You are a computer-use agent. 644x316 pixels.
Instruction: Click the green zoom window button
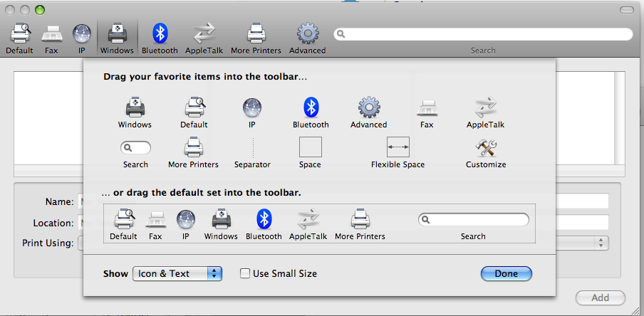pos(40,10)
